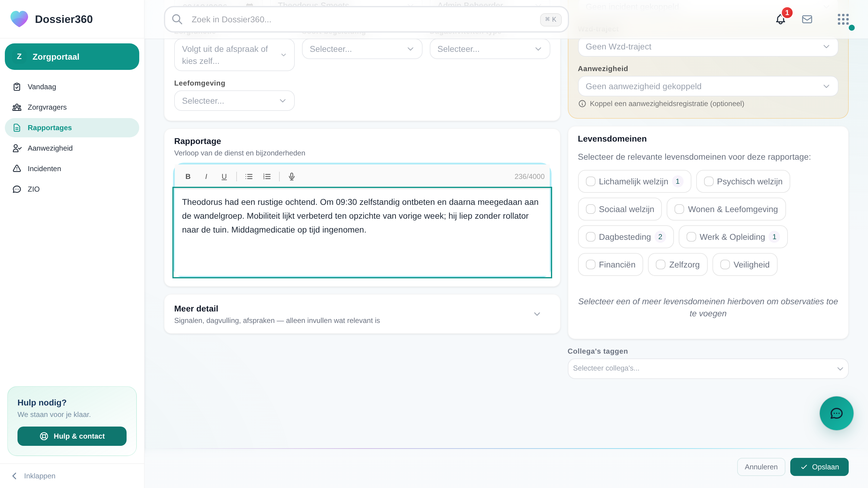This screenshot has width=868, height=488.
Task: Click the Zoek in Dossier360 search field
Action: (x=366, y=20)
